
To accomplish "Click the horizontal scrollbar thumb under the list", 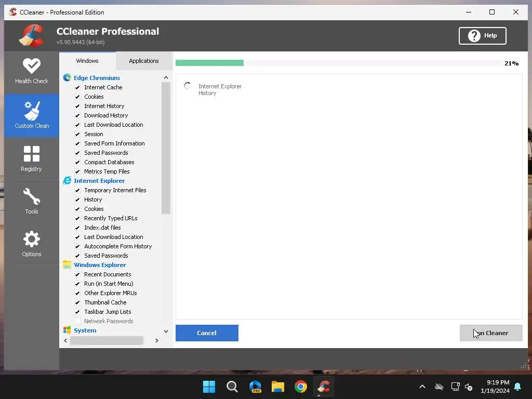I will pyautogui.click(x=107, y=340).
